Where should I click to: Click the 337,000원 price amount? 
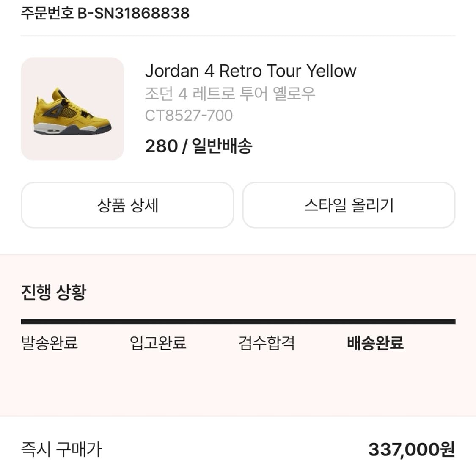tap(411, 449)
